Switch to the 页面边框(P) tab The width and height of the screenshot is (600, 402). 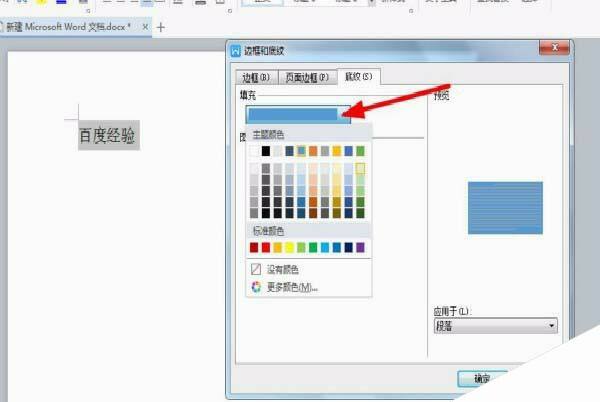tap(307, 78)
